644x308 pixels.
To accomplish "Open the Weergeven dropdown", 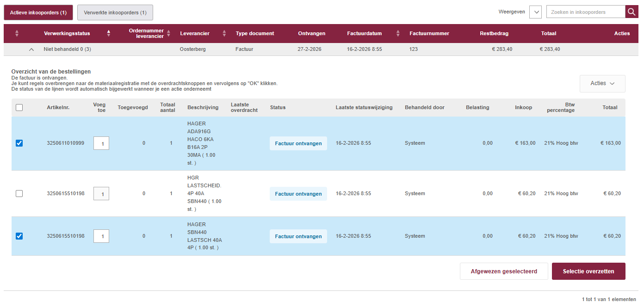I will 535,12.
